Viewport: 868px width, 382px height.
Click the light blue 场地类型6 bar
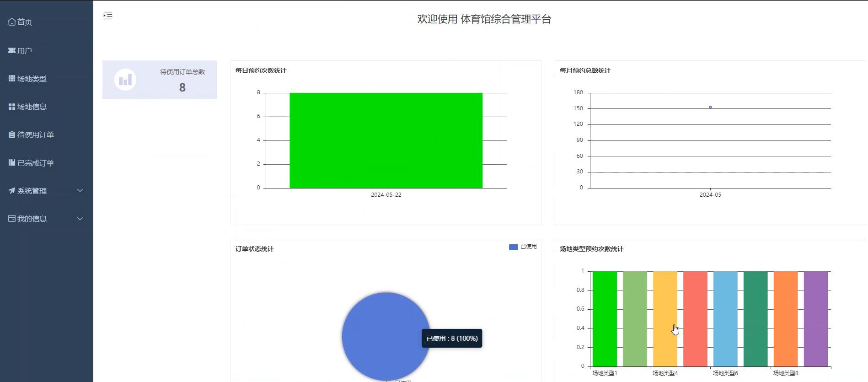725,319
